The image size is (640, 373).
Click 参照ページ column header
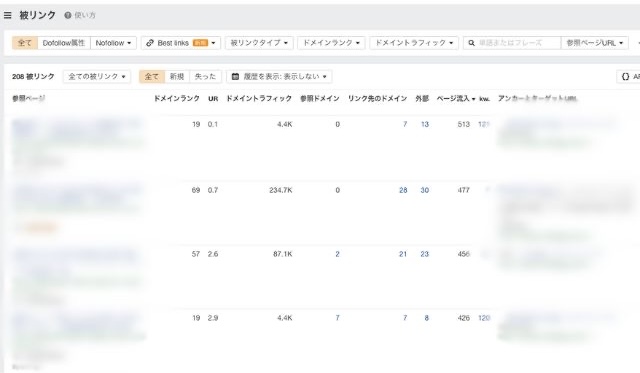(28, 98)
